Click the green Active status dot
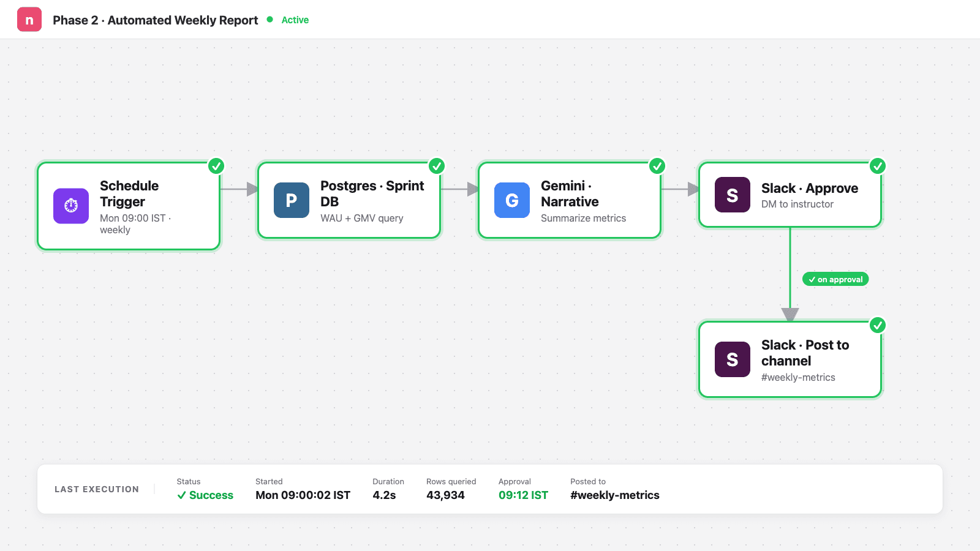The image size is (980, 551). (270, 20)
